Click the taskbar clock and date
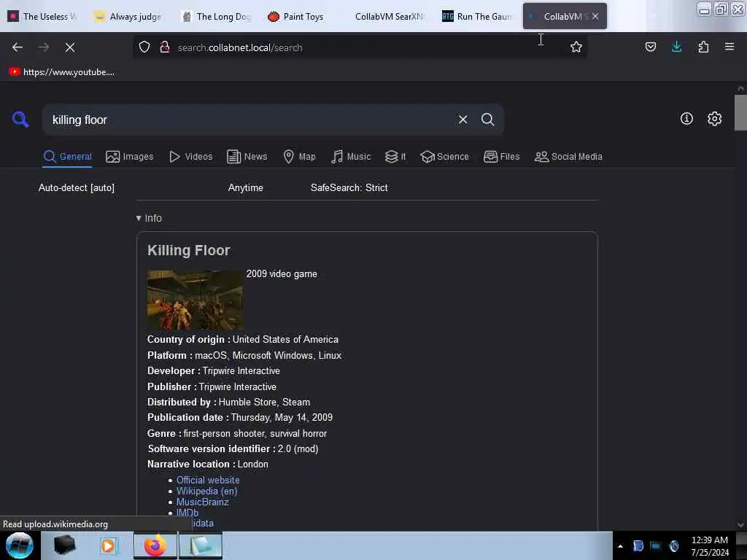Viewport: 747px width, 560px height. 710,546
